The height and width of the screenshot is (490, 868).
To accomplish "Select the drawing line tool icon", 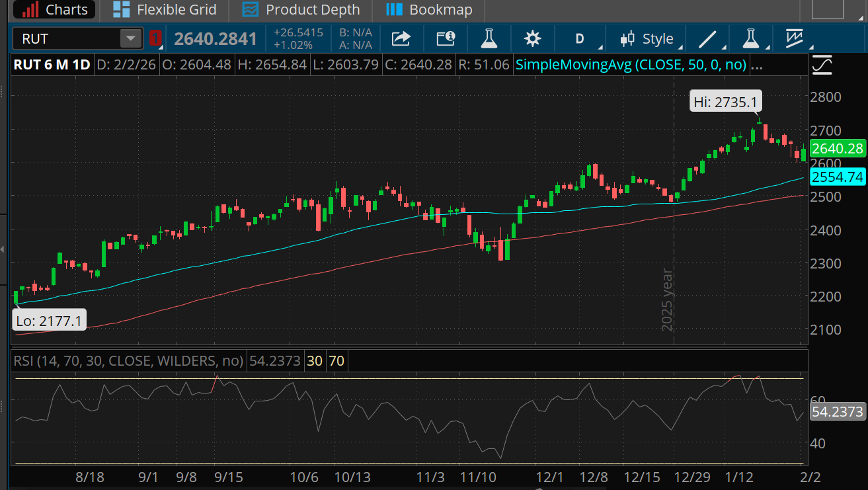I will [x=706, y=38].
